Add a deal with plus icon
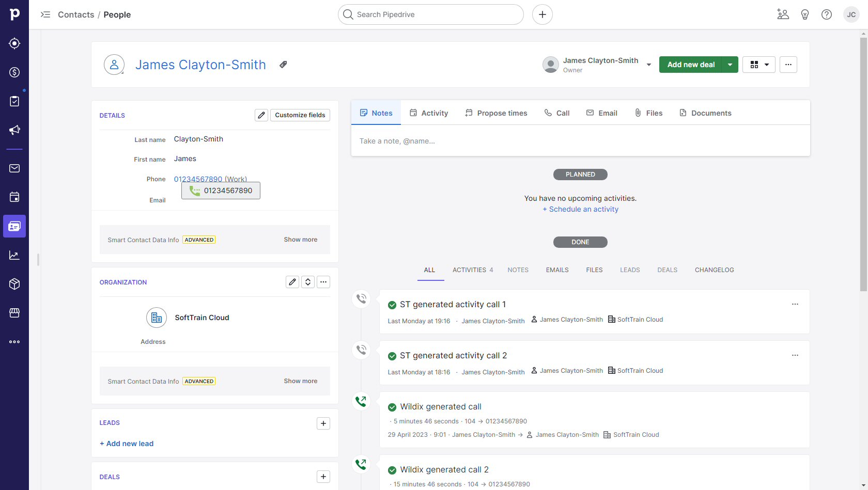The height and width of the screenshot is (490, 868). click(x=323, y=477)
